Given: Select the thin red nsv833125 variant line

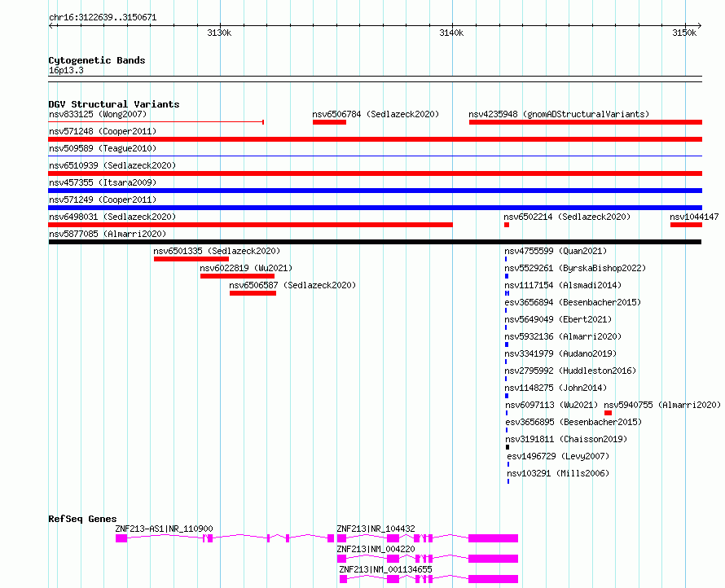Looking at the screenshot, I should tap(156, 122).
